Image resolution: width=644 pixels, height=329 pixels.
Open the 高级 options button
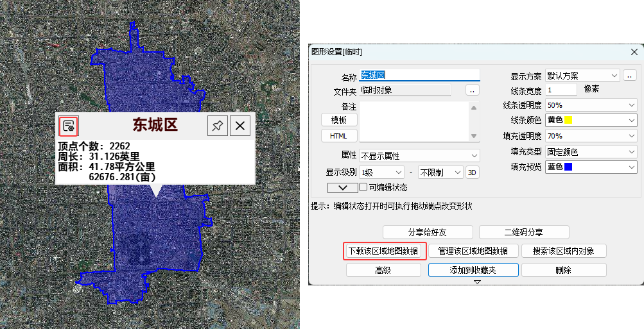coord(383,270)
